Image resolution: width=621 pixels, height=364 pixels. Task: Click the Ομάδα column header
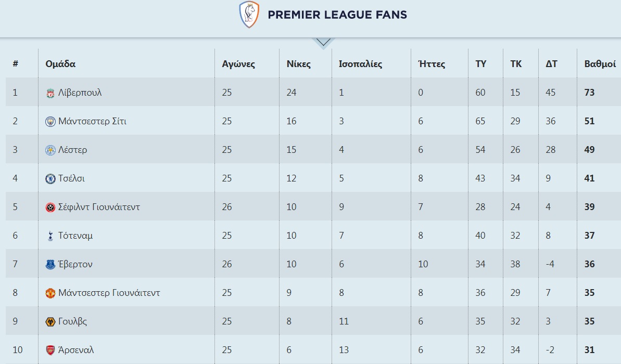60,64
